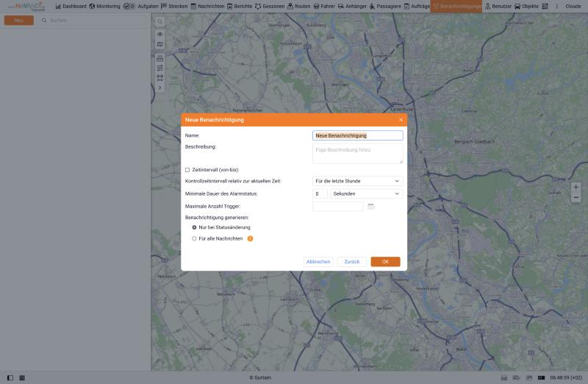Go back with the Zurück button

[x=352, y=262]
